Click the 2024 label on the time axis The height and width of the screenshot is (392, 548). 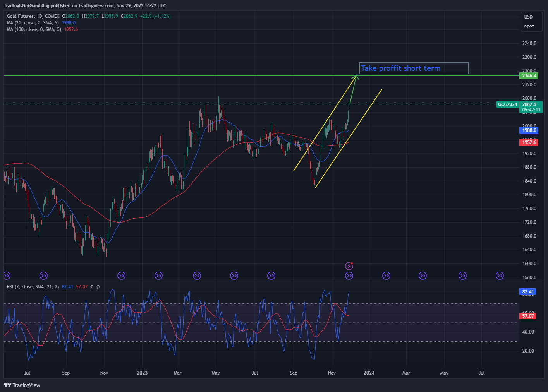pyautogui.click(x=369, y=373)
